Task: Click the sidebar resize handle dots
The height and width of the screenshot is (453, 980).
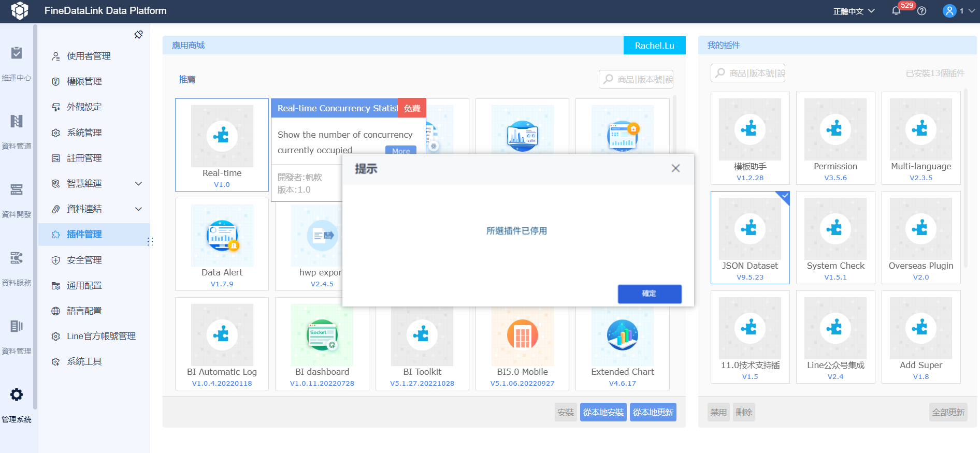Action: (x=150, y=241)
